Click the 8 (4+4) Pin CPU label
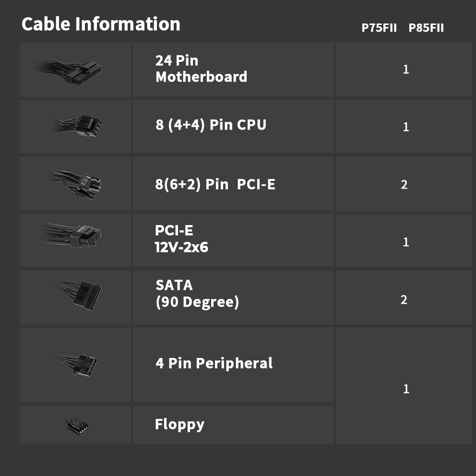The width and height of the screenshot is (476, 476). click(211, 125)
